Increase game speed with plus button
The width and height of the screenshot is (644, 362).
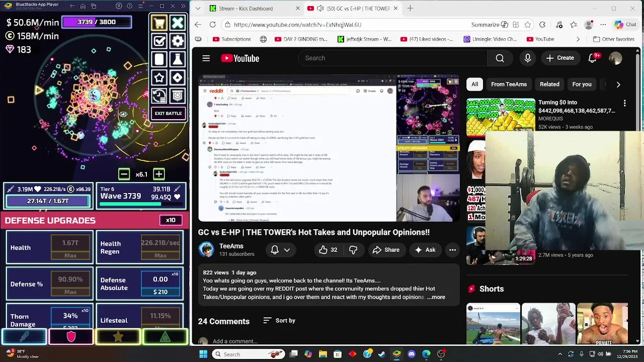tap(158, 174)
